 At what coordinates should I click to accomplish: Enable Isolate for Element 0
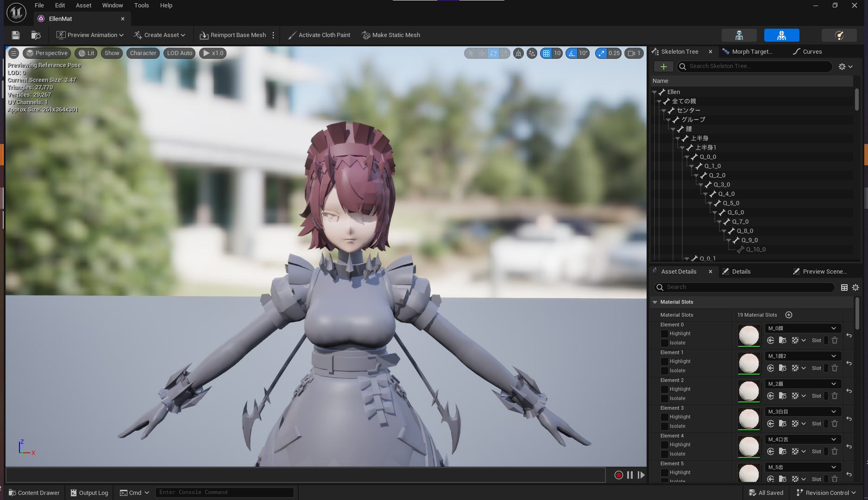point(665,343)
